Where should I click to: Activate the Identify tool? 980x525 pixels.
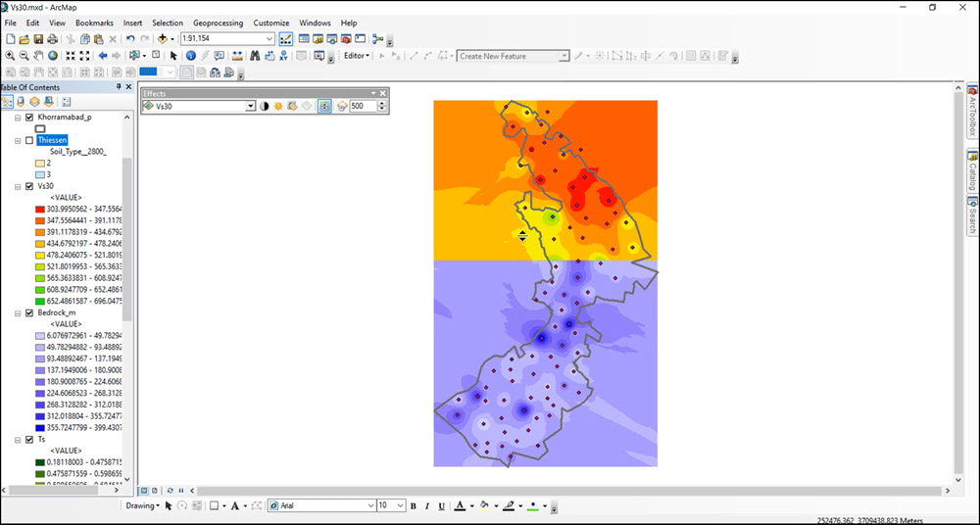pos(191,56)
